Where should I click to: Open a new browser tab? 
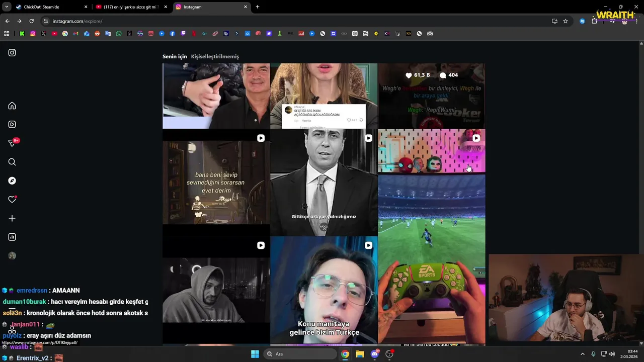coord(258,7)
